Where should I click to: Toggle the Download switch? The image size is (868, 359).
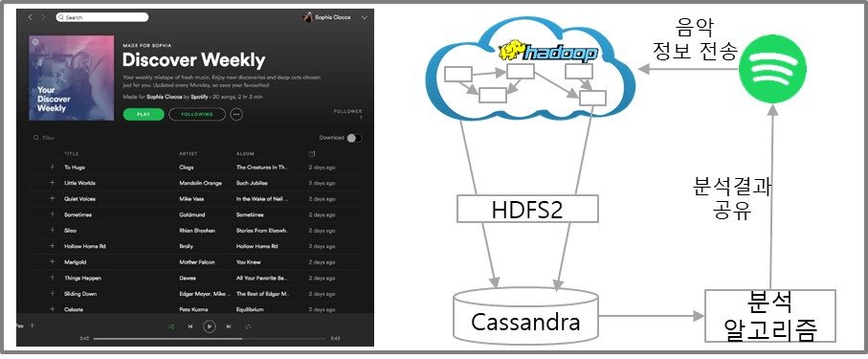coord(354,138)
